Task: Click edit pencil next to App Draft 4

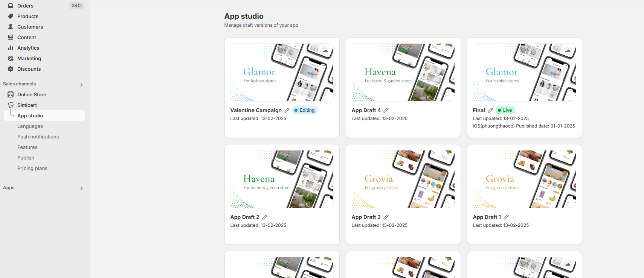Action: point(386,110)
